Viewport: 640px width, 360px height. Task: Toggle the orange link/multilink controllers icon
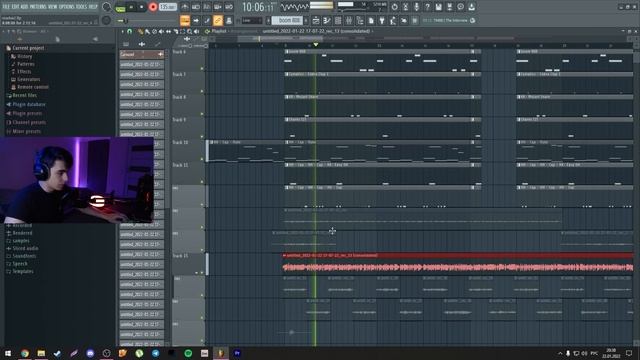(218, 20)
